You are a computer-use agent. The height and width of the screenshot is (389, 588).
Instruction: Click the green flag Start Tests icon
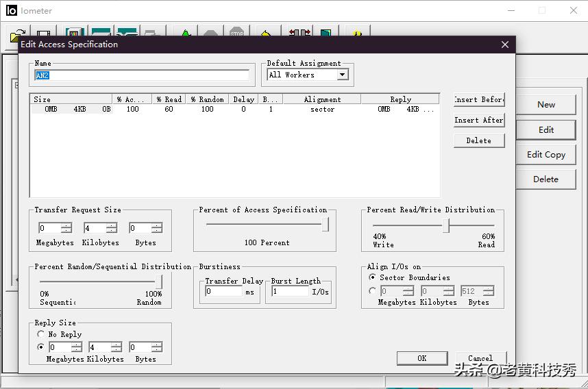[x=186, y=34]
